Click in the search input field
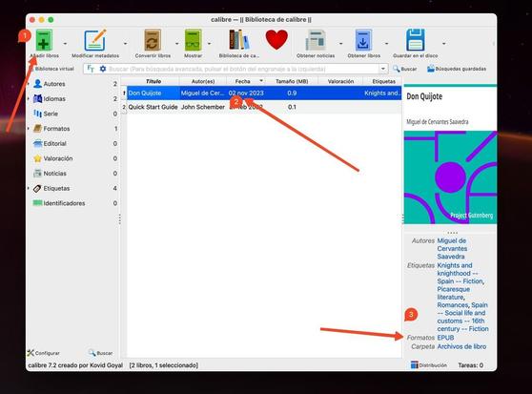 pyautogui.click(x=243, y=69)
